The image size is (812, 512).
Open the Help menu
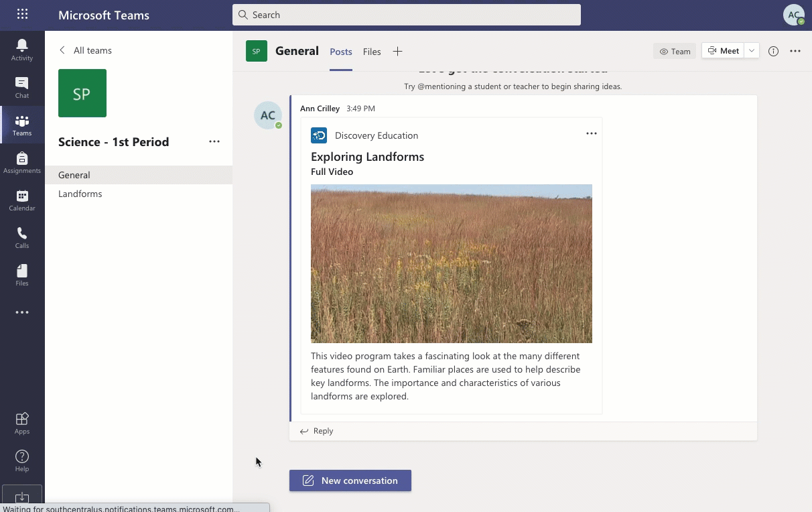[22, 460]
